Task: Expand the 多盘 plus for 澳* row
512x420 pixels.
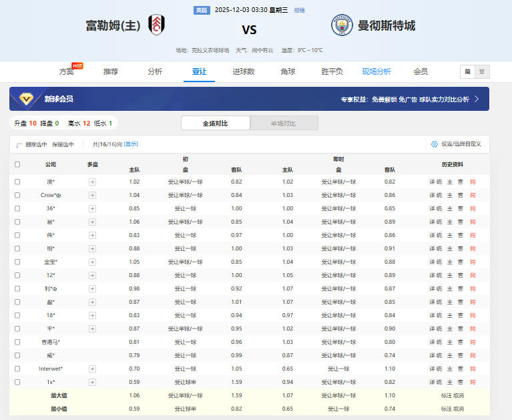Action: [x=92, y=182]
